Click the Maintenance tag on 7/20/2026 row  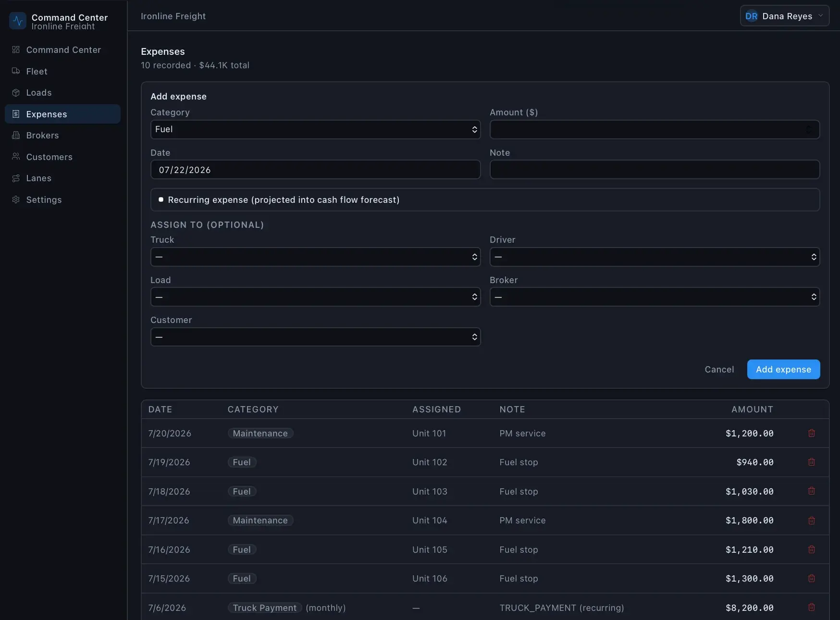point(260,433)
